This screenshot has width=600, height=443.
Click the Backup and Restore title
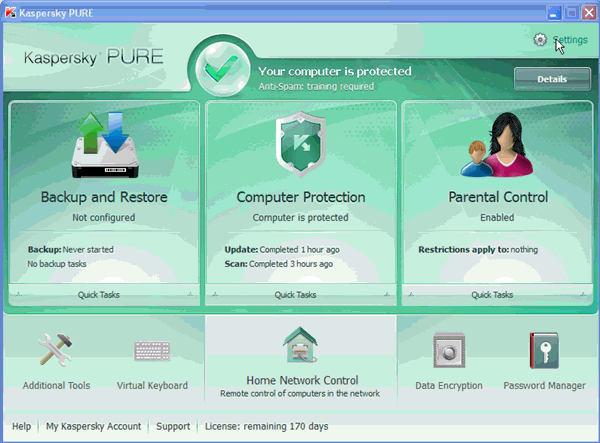click(104, 197)
